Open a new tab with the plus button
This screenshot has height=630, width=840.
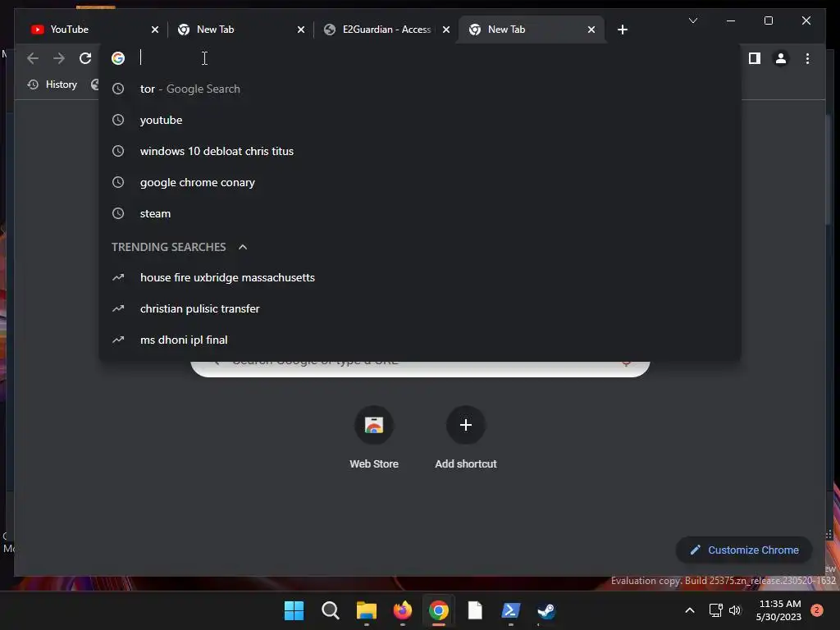[622, 30]
